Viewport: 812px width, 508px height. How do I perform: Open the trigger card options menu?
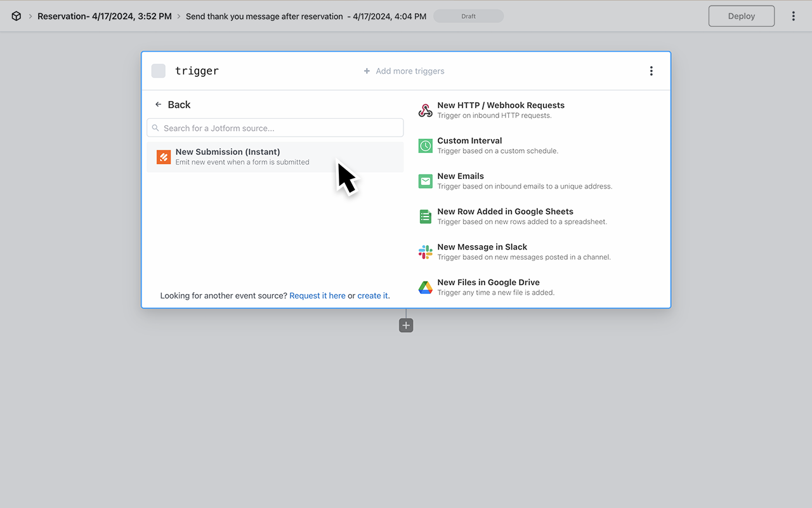[x=651, y=70]
